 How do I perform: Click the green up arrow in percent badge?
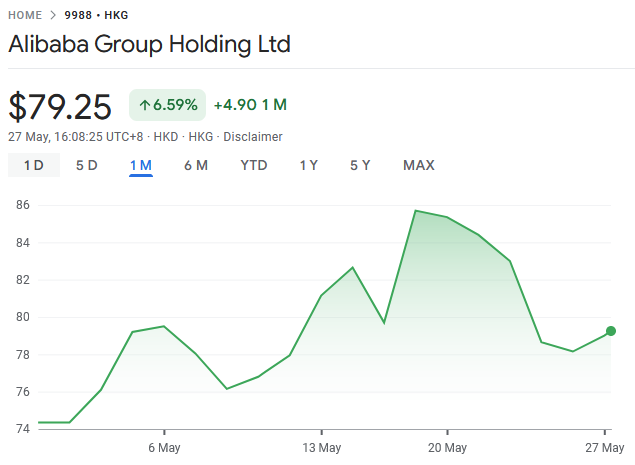pos(144,104)
